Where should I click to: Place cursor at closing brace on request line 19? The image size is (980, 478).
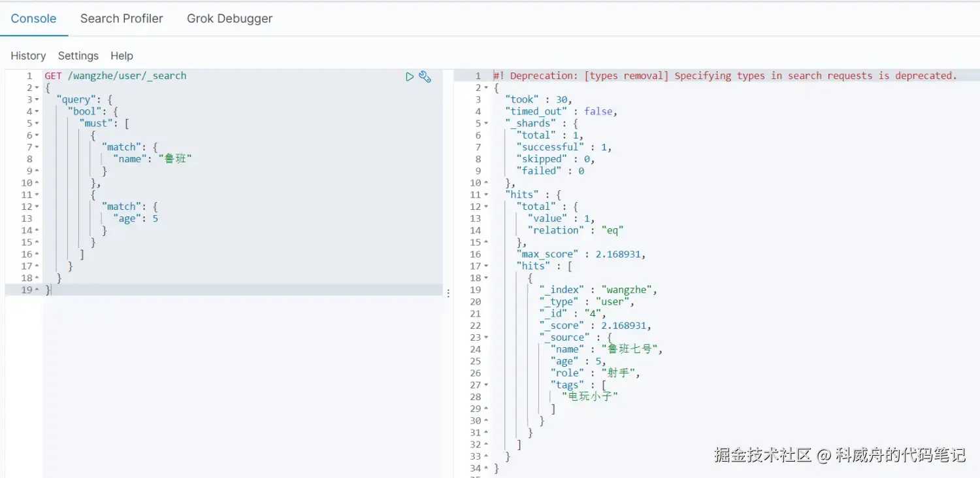click(47, 290)
